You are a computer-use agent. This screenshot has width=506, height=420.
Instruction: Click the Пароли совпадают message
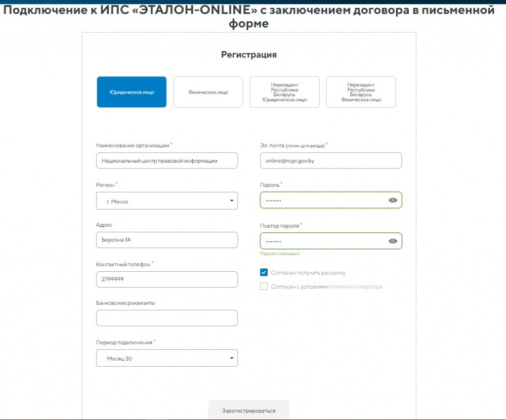pos(280,253)
